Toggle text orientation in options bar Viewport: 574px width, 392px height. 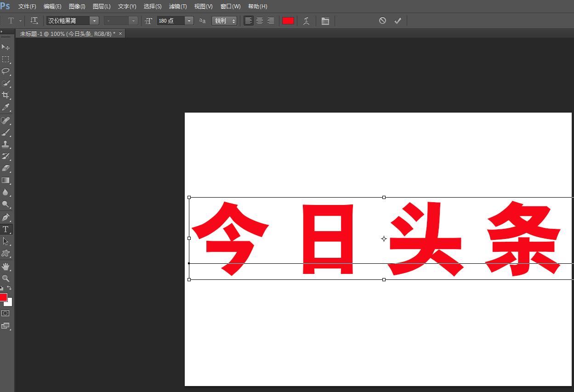coord(34,21)
